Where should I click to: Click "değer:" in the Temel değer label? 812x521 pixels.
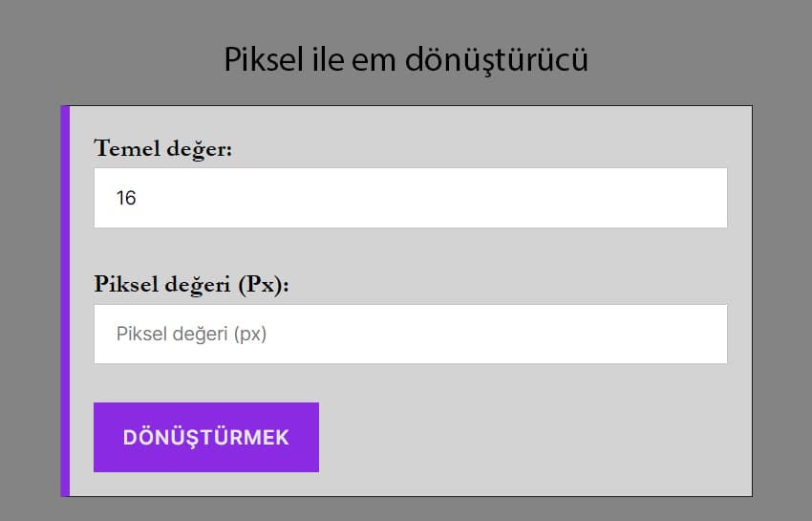[198, 150]
